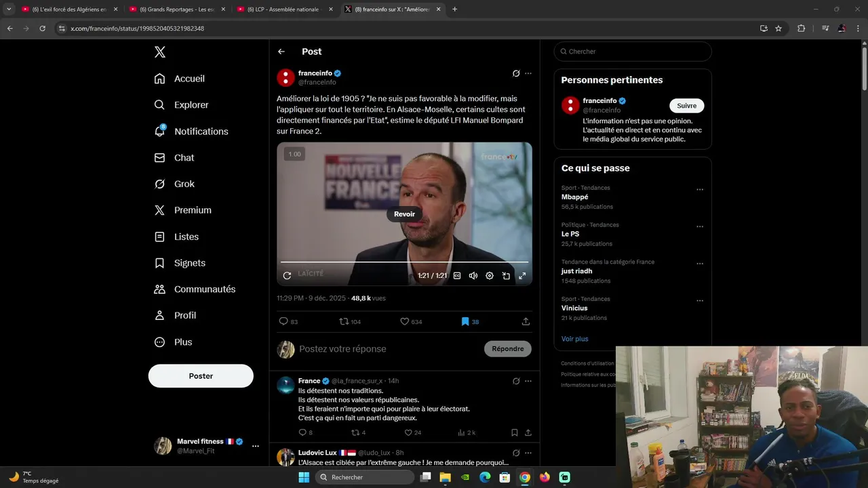Open Communautés in sidebar
Screen dimensions: 868x488
pos(195,289)
